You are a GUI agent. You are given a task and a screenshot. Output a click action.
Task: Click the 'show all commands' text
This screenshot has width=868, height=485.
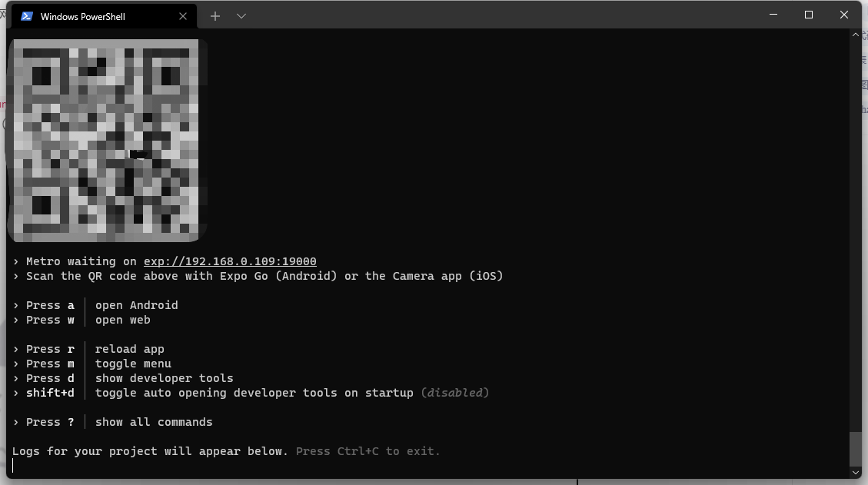point(153,422)
